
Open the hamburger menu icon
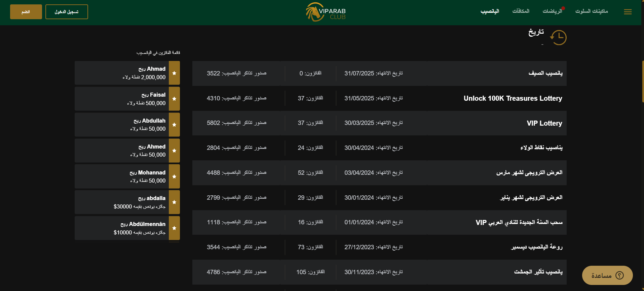click(x=628, y=12)
